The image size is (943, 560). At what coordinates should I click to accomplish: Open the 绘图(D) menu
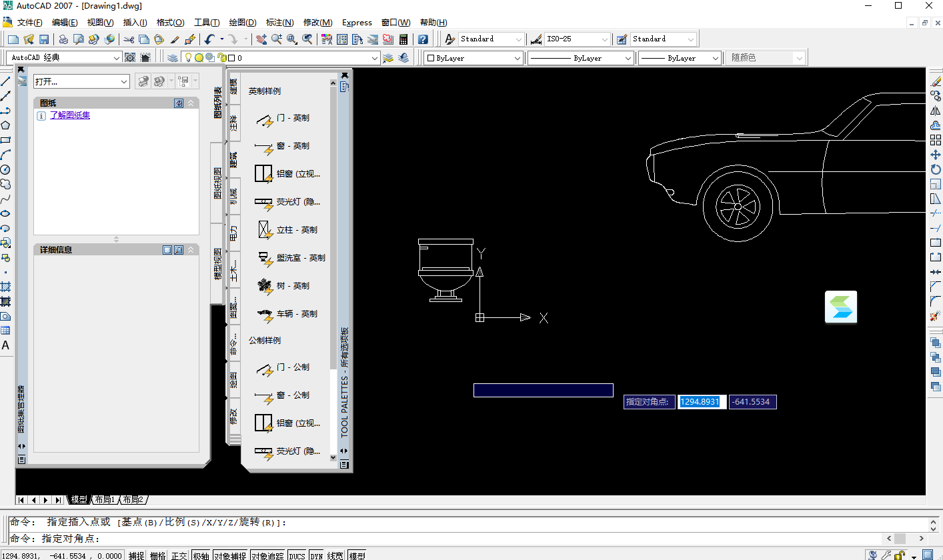[242, 23]
